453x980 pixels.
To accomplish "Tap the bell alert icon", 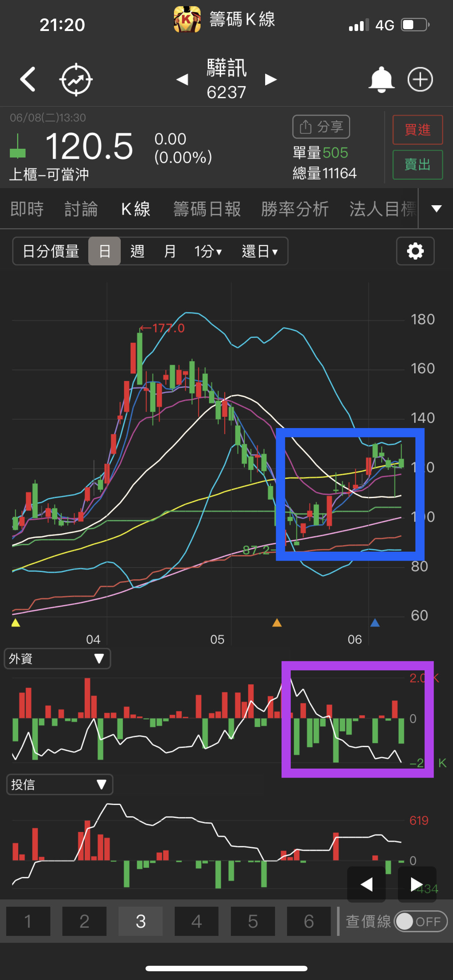I will [x=381, y=79].
